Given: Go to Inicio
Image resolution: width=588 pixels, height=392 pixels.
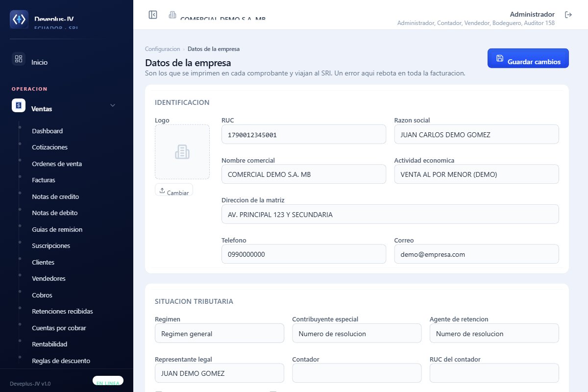Looking at the screenshot, I should [x=40, y=62].
